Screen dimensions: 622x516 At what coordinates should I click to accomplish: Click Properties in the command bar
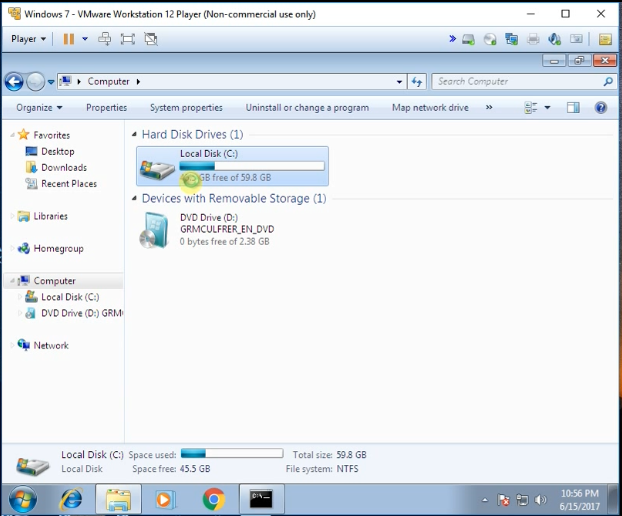click(106, 107)
